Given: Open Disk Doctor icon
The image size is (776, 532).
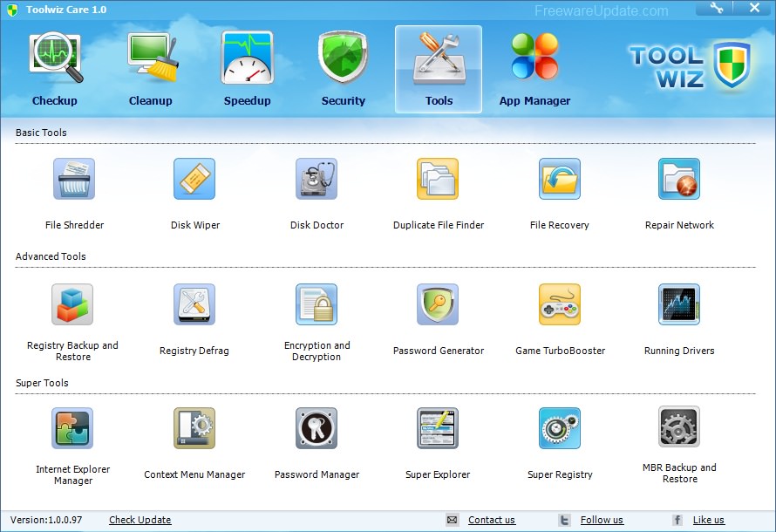Looking at the screenshot, I should point(317,179).
